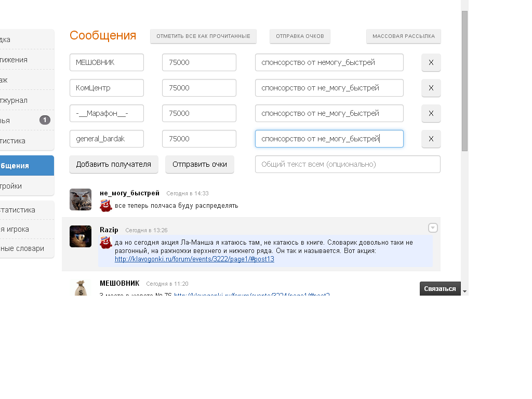Open the Сообщения sidebar section
The image size is (532, 399).
pyautogui.click(x=21, y=166)
